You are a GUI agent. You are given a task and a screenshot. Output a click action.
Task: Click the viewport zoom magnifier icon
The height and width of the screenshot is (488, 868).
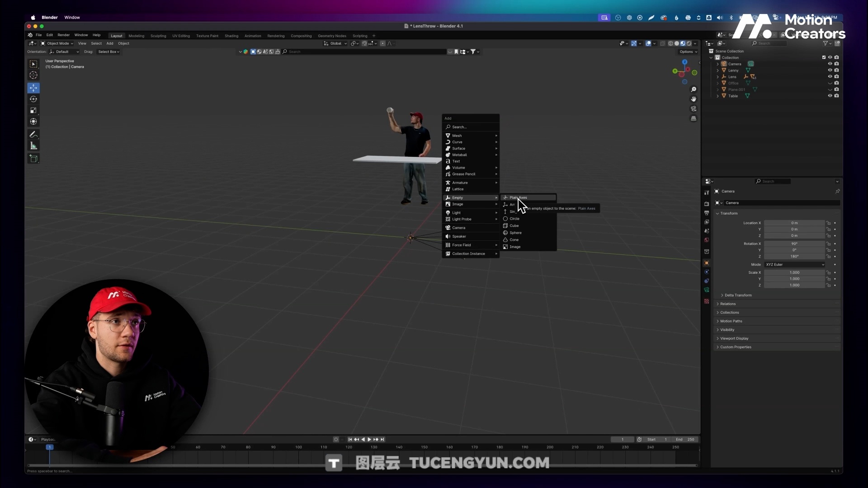tap(693, 89)
